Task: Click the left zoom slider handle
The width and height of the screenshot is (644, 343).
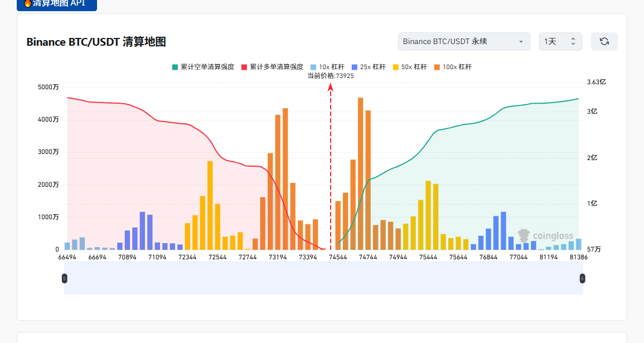Action: pos(65,278)
